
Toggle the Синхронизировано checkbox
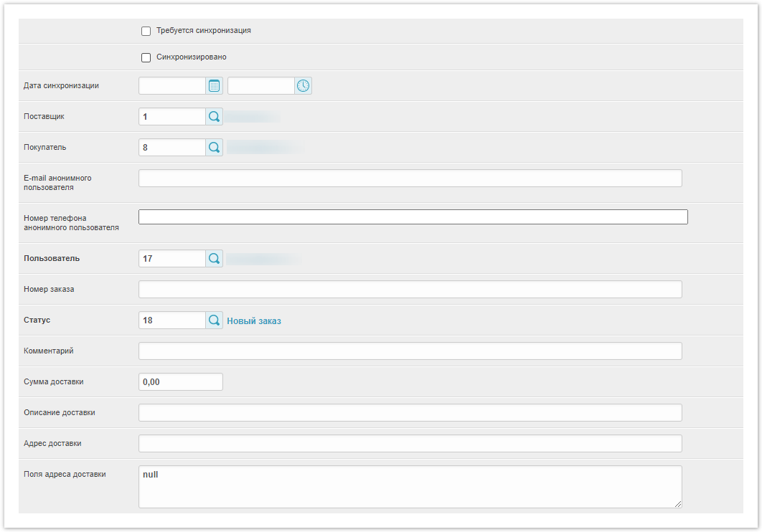point(146,57)
